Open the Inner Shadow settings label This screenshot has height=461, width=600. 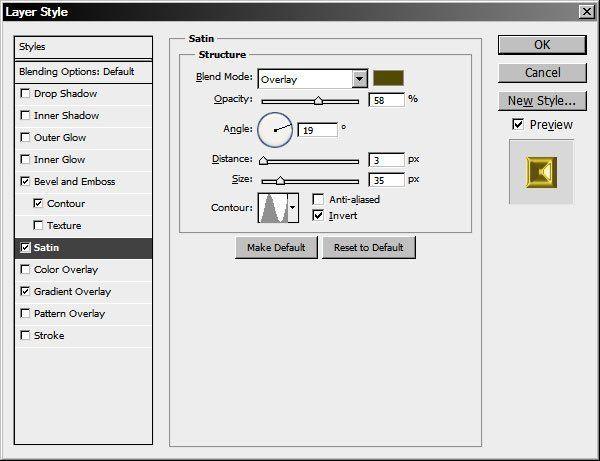coord(67,116)
